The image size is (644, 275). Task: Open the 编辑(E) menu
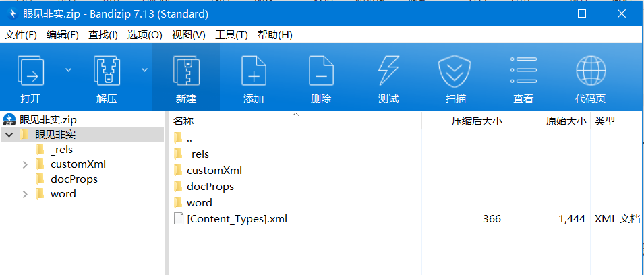[x=63, y=35]
